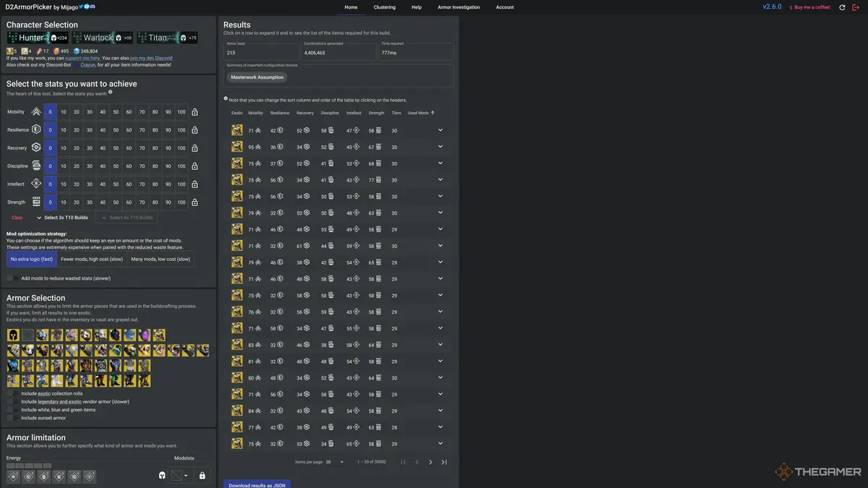Viewport: 868px width, 488px height.
Task: Open the Discord icon beside the author name
Action: pyautogui.click(x=92, y=7)
